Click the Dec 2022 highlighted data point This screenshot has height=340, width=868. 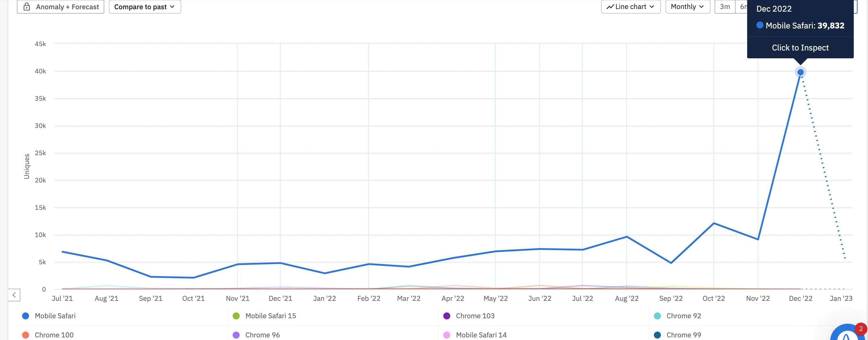tap(800, 72)
